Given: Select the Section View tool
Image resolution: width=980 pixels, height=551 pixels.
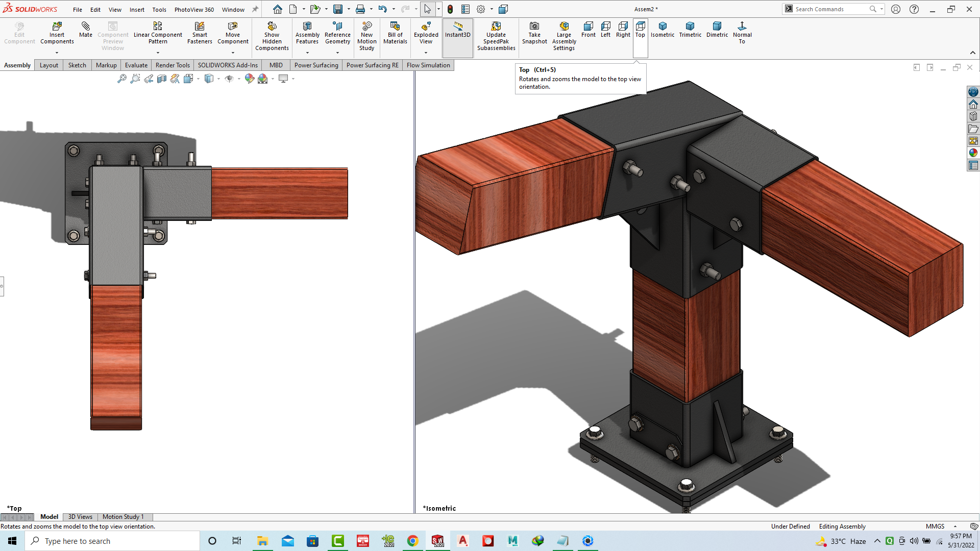Looking at the screenshot, I should (x=162, y=79).
